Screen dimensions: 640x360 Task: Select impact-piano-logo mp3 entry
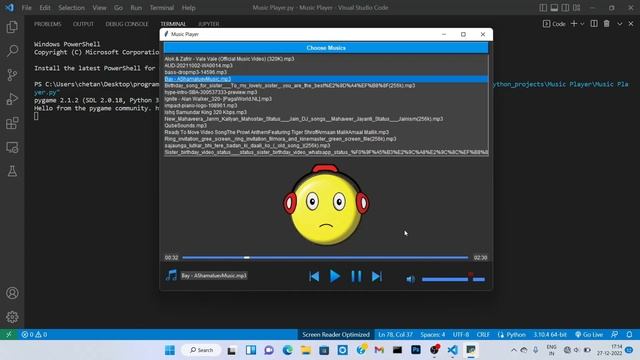tap(326, 105)
